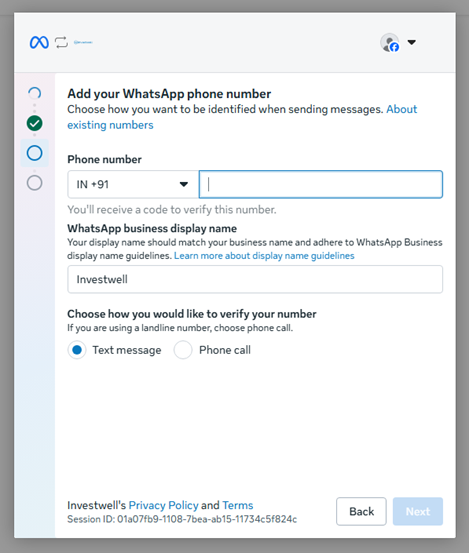Open Learn more about display name guidelines
This screenshot has width=469, height=553.
(264, 256)
